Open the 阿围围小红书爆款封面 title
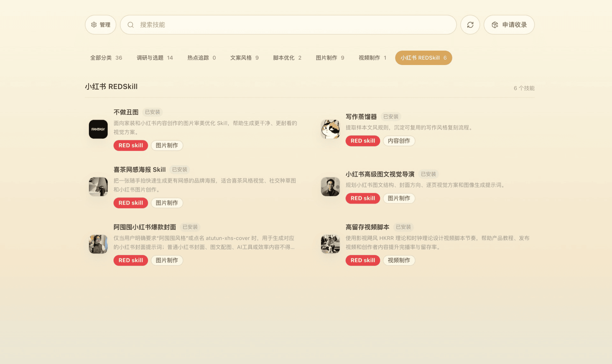 point(145,227)
